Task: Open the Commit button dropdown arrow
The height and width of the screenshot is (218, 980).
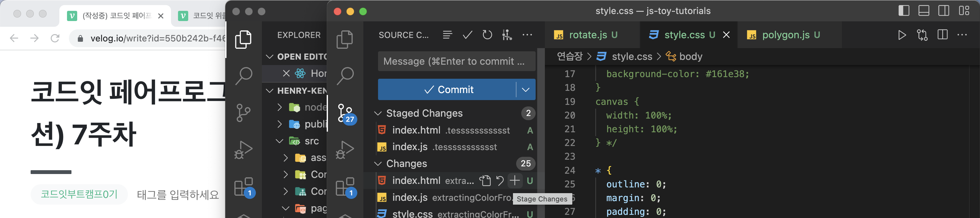Action: 525,90
